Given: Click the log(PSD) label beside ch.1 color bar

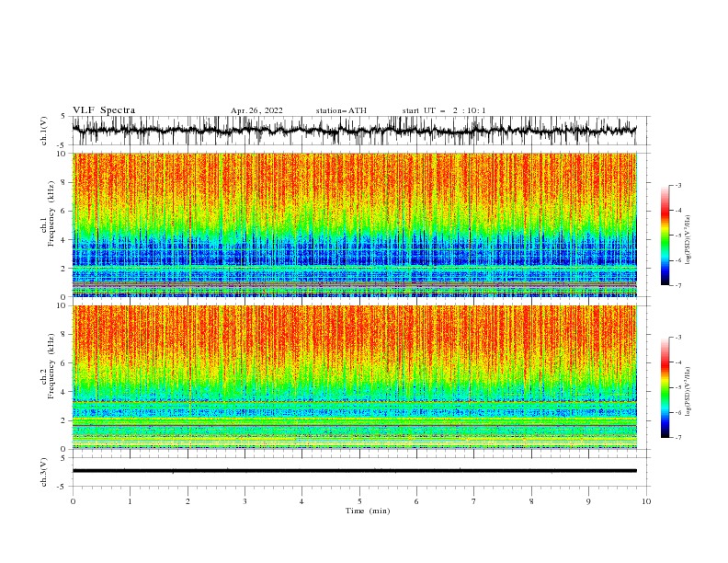Looking at the screenshot, I should click(688, 240).
